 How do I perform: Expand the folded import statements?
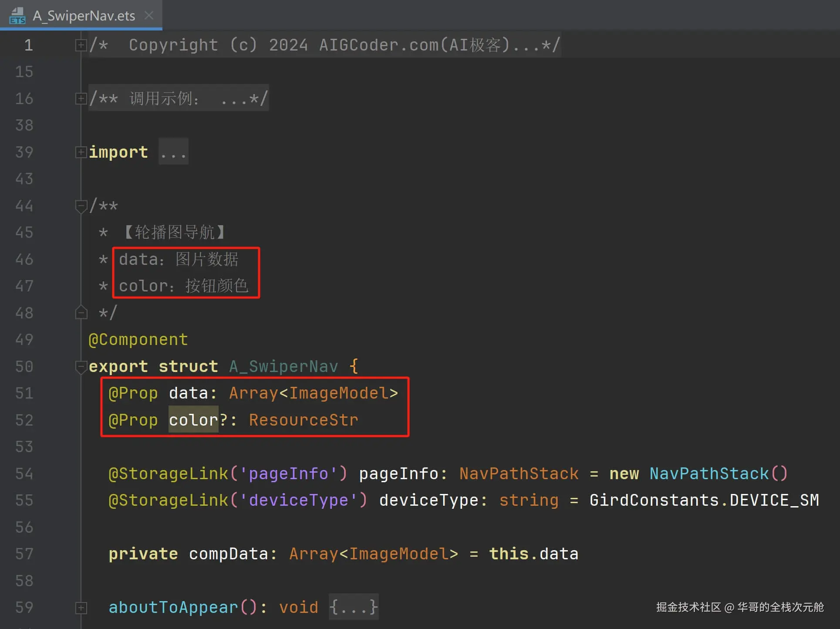pos(81,152)
